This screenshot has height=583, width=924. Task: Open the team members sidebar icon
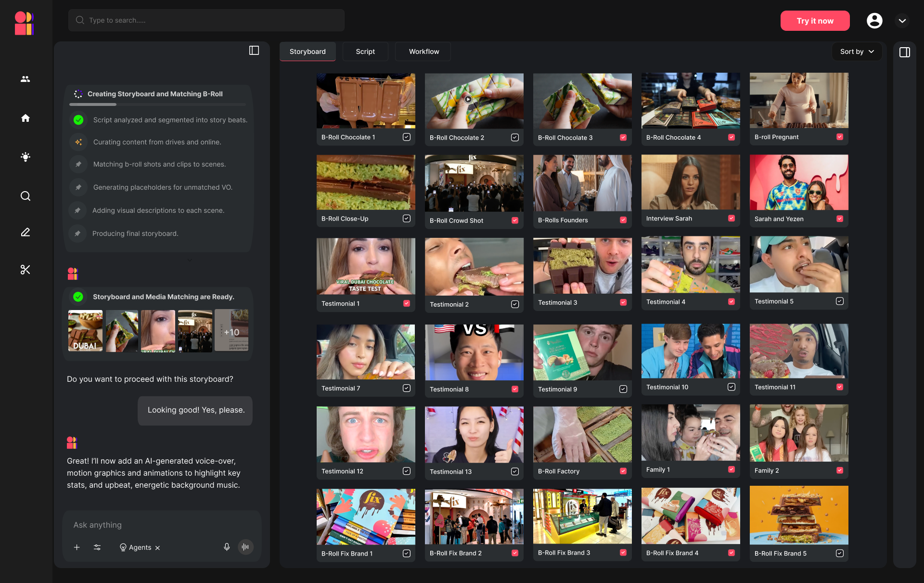[26, 79]
